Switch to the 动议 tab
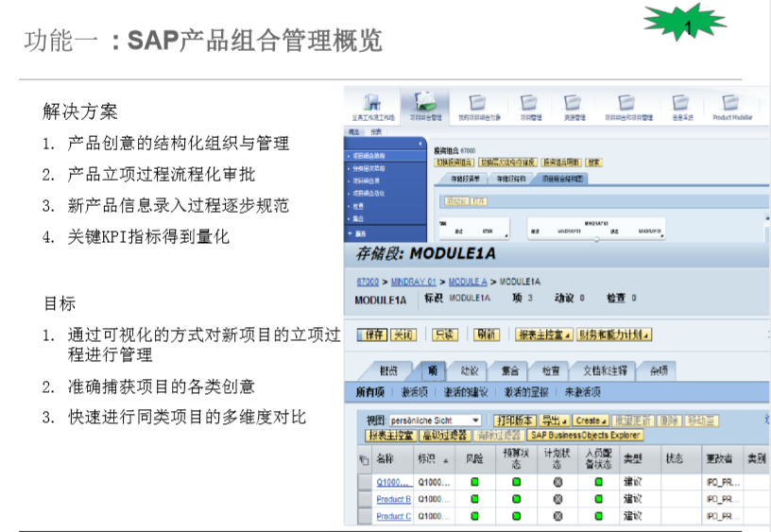 (x=469, y=370)
